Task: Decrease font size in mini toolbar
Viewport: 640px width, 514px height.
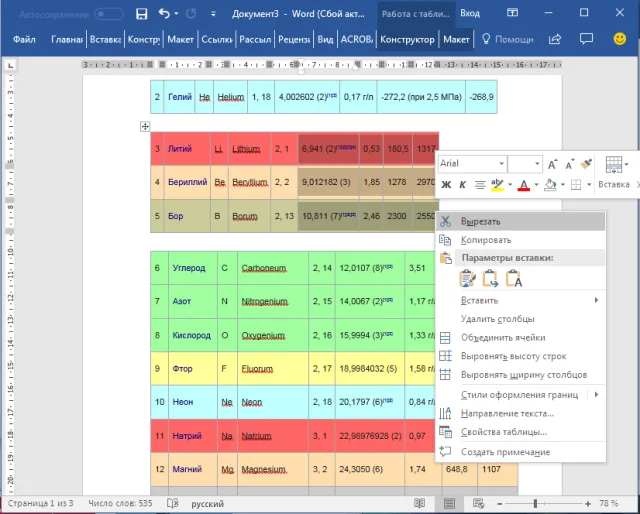Action: click(569, 164)
